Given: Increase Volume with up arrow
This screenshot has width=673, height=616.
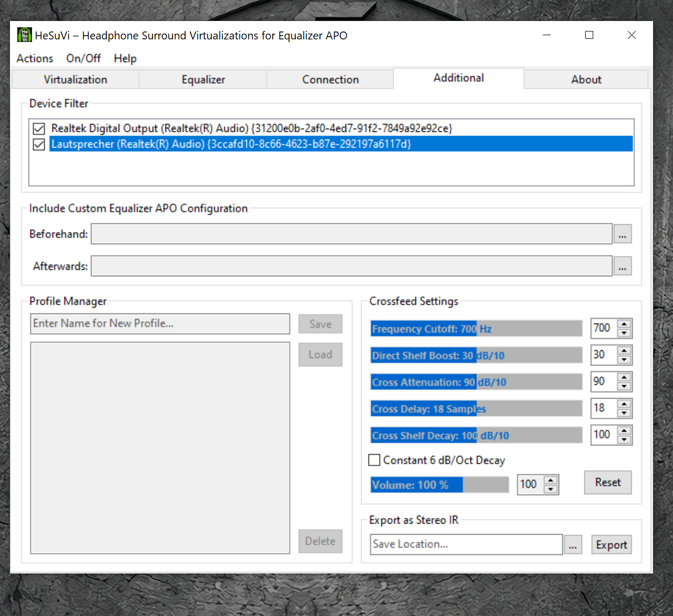Looking at the screenshot, I should 551,480.
